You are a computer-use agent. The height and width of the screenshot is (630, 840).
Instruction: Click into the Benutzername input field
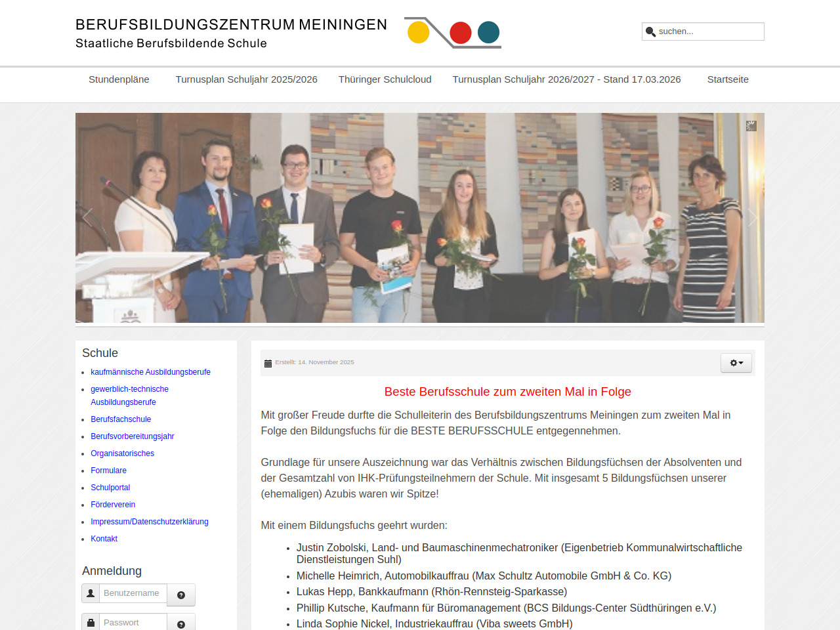(x=133, y=593)
